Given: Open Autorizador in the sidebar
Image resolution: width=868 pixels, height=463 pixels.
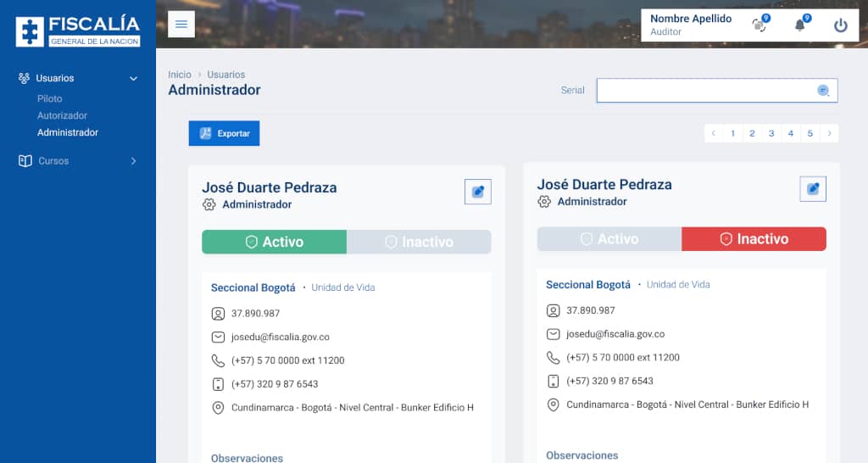Looking at the screenshot, I should (62, 115).
